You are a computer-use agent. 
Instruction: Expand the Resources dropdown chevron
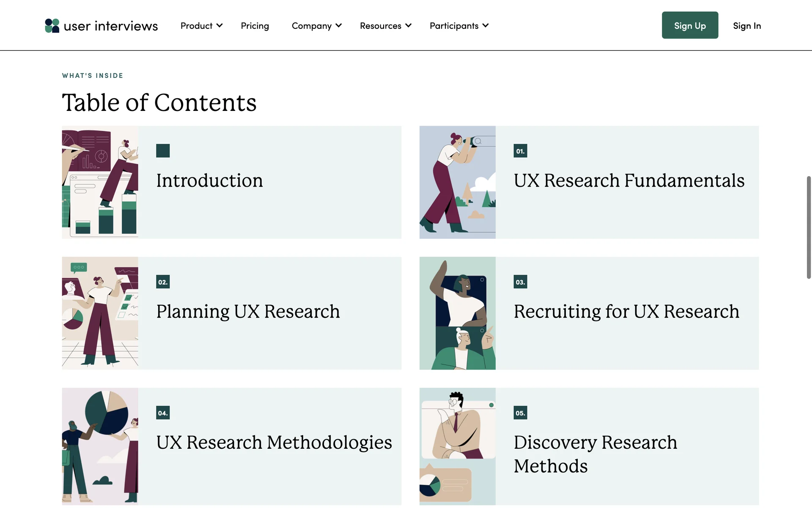408,26
